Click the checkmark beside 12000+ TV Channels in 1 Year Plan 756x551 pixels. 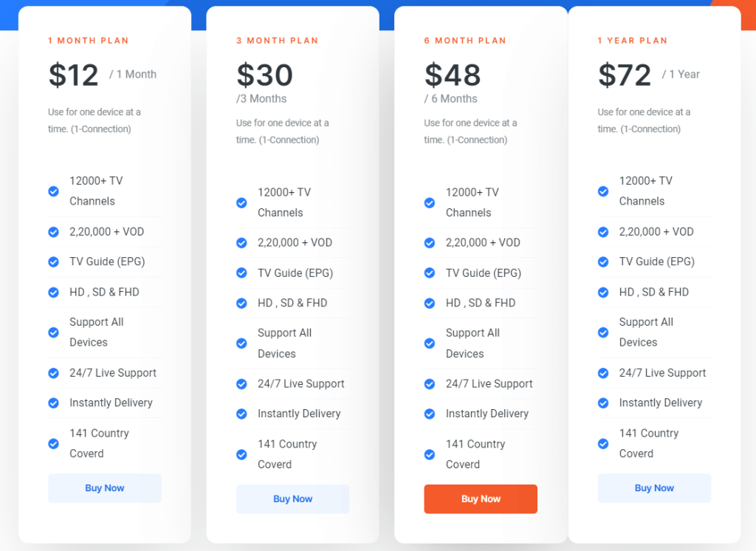603,191
